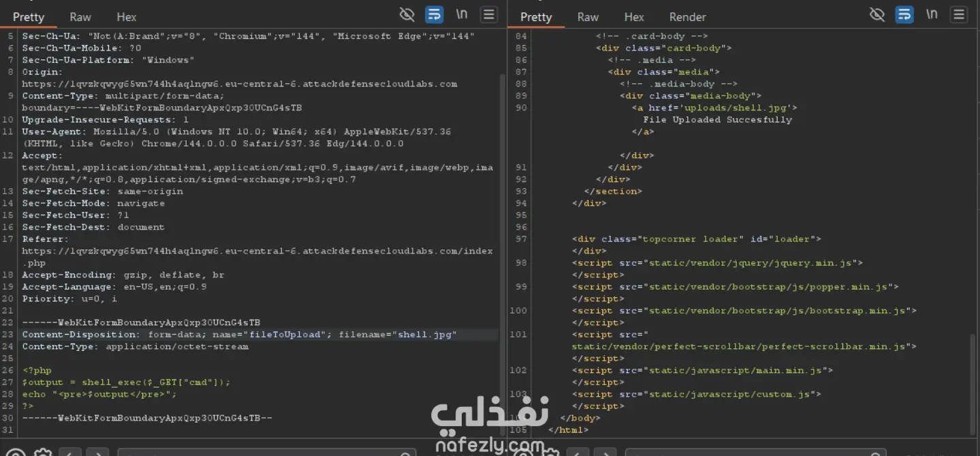Click <div class="media"> response line
Screen dimensions: 980x456
click(664, 72)
